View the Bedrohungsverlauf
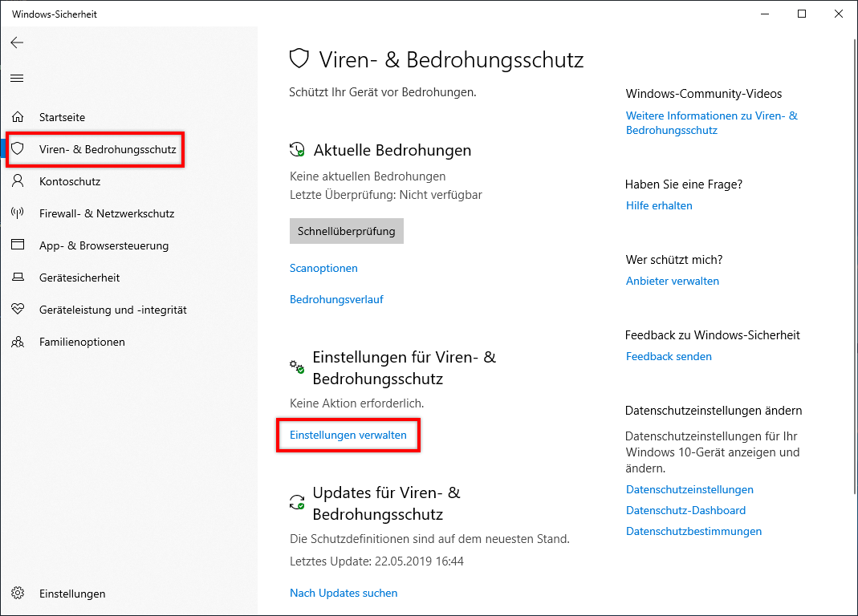 pyautogui.click(x=336, y=298)
